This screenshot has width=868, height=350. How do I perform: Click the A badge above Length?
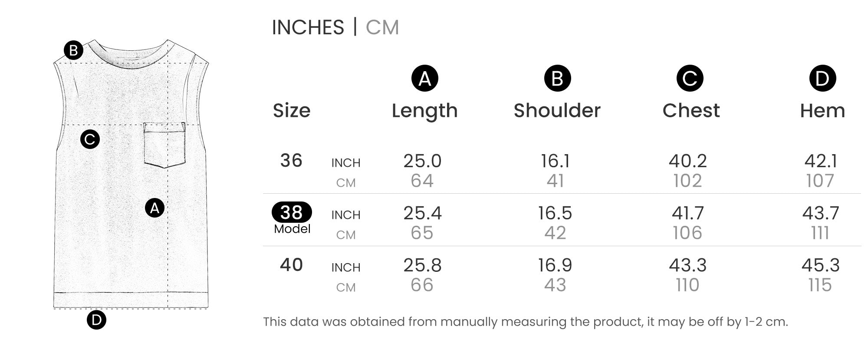(424, 79)
